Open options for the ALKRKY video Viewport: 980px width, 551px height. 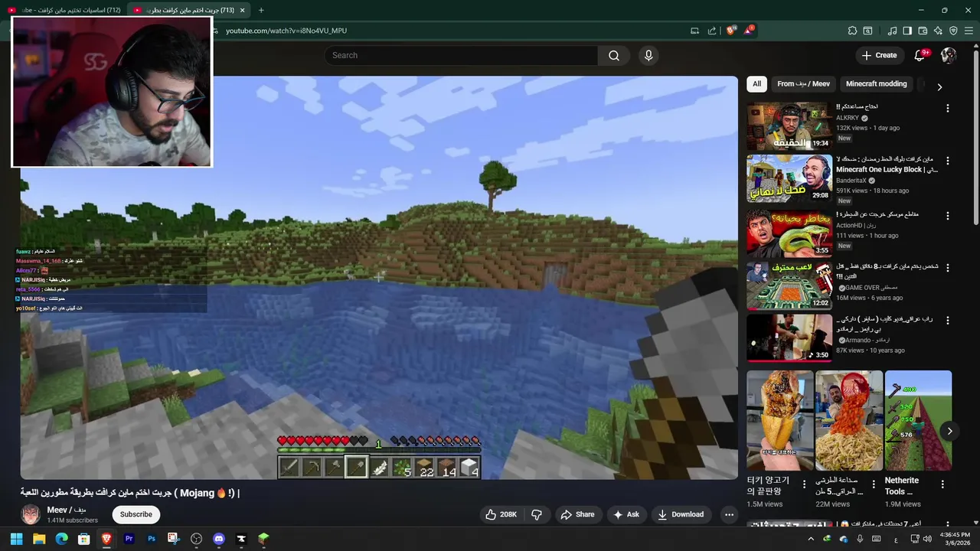point(948,109)
